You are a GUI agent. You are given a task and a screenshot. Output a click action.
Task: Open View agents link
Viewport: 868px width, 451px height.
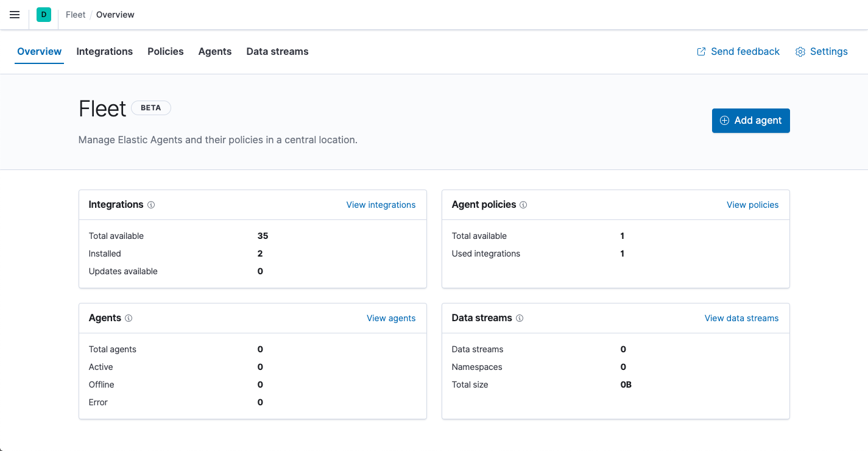coord(391,318)
